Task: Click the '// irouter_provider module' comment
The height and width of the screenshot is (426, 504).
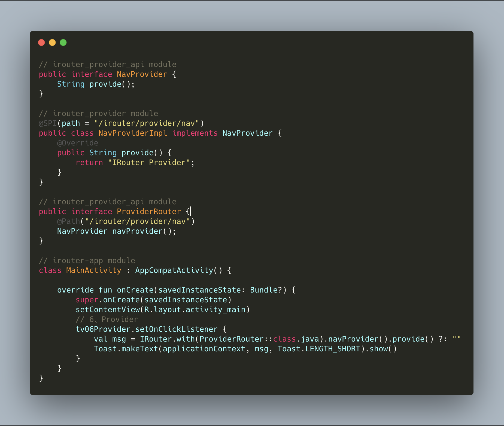Action: tap(98, 114)
